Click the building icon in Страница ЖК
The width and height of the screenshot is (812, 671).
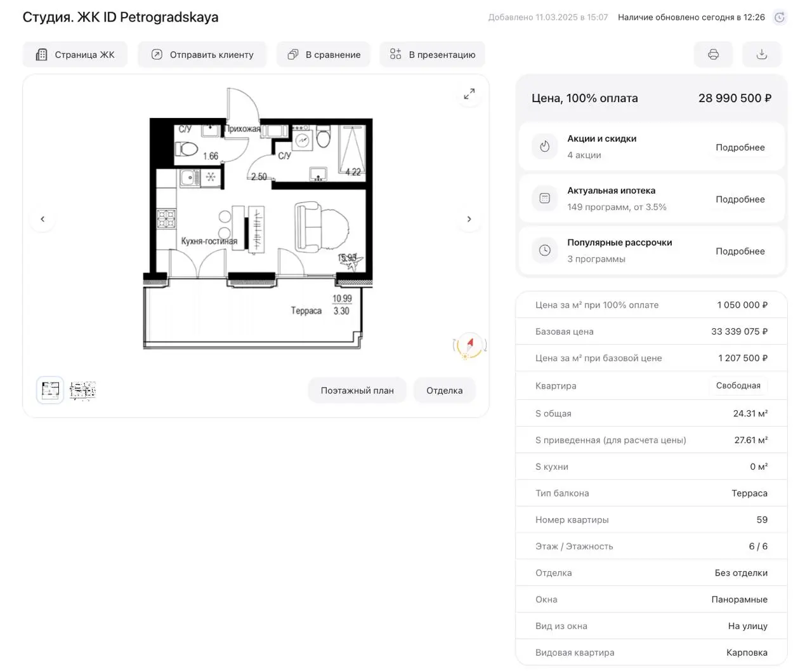[x=41, y=55]
